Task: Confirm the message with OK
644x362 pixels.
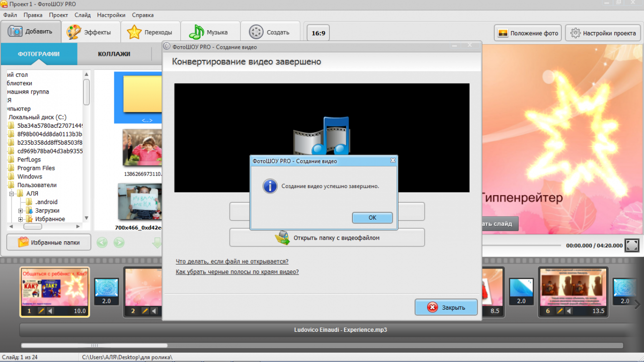Action: (x=372, y=218)
